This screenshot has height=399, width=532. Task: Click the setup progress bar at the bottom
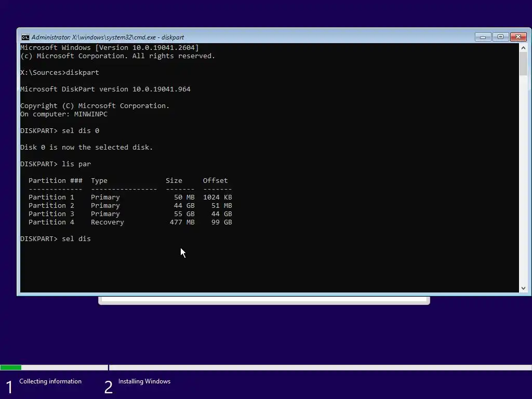tap(266, 367)
